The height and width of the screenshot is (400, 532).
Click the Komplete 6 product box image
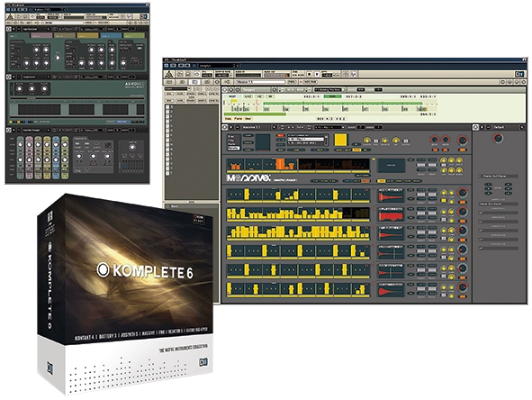click(125, 294)
